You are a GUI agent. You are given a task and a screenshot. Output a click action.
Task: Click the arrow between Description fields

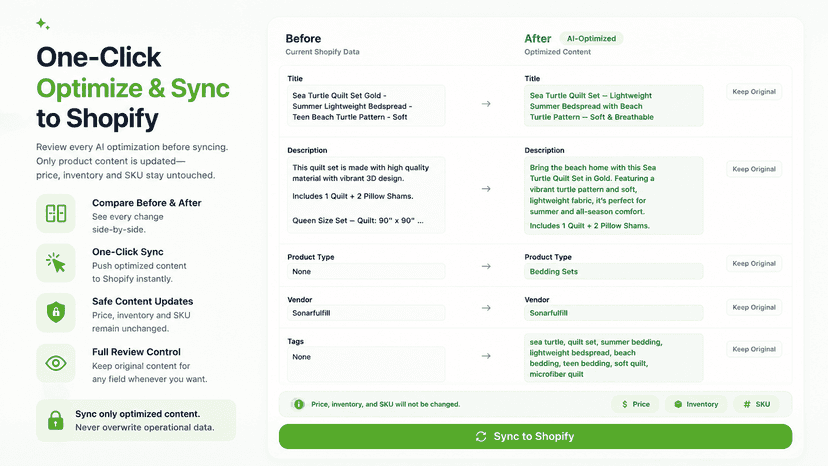point(486,189)
